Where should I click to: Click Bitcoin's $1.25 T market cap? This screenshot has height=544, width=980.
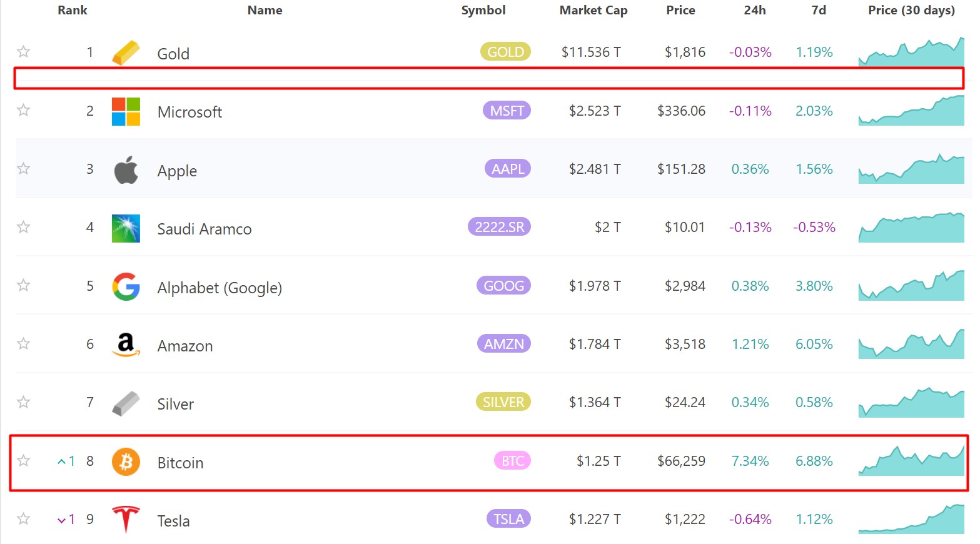point(599,461)
